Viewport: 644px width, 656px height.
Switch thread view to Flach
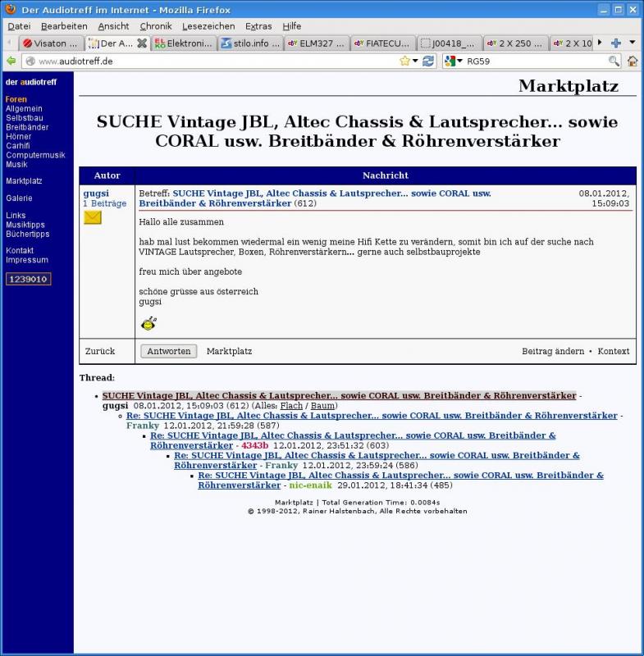pyautogui.click(x=291, y=405)
